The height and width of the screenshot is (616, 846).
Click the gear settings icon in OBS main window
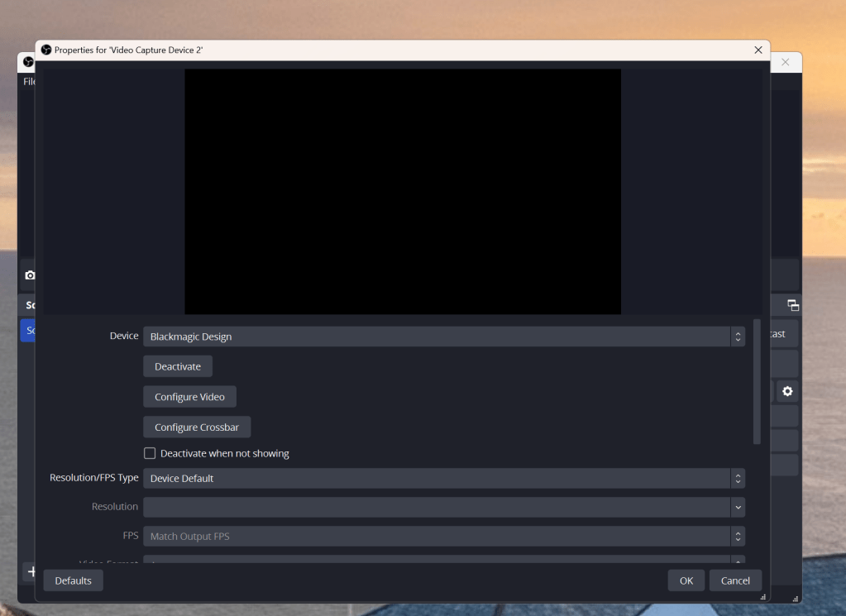(787, 391)
